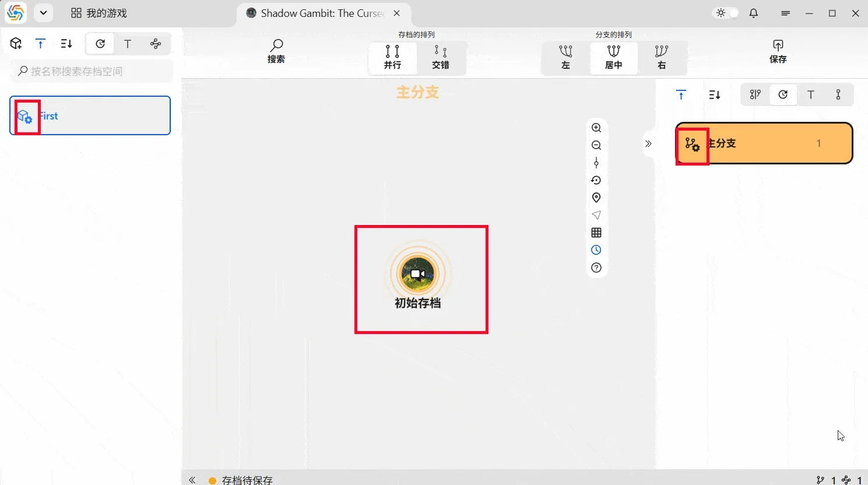Collapse the right branch panel
The image size is (868, 485).
(x=648, y=143)
